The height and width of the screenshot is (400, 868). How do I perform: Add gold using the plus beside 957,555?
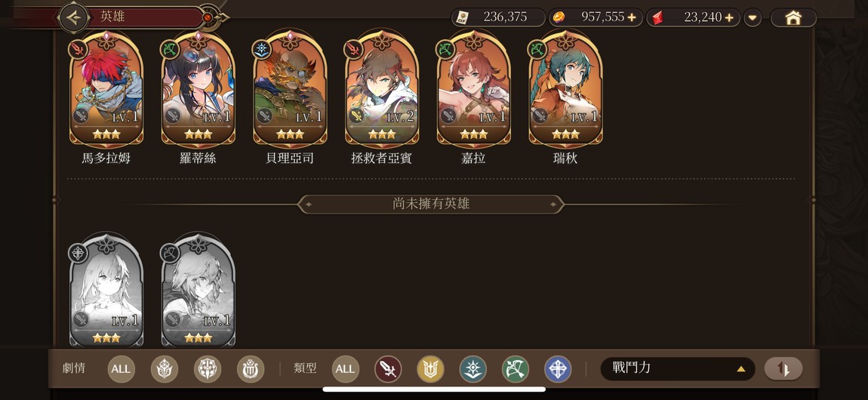[632, 17]
